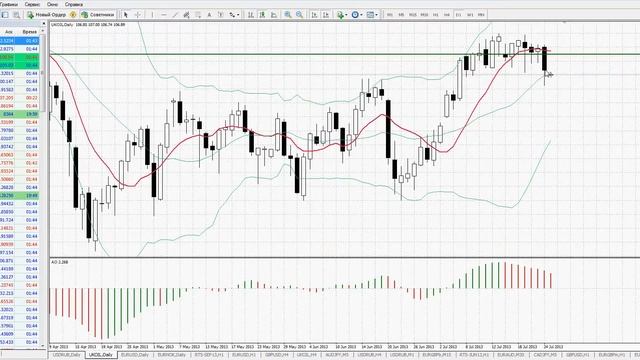Click the yellow MetaEditor icon
This screenshot has height=360, width=640.
pyautogui.click(x=73, y=15)
